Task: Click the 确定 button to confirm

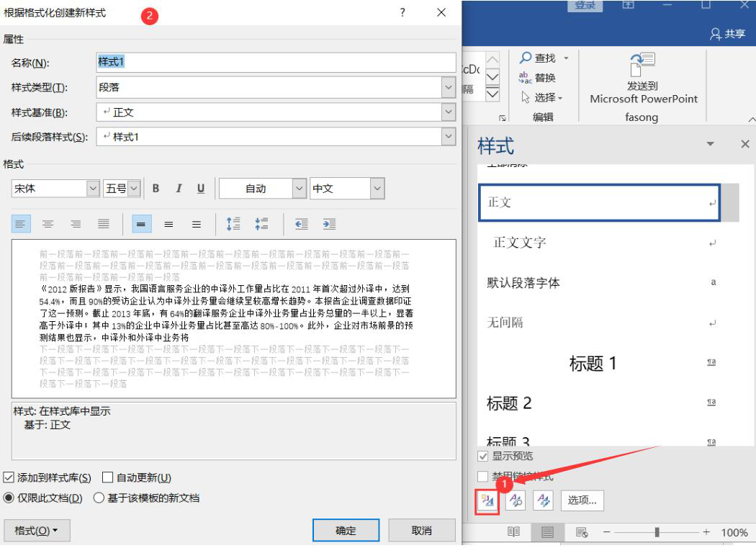Action: pos(346,529)
